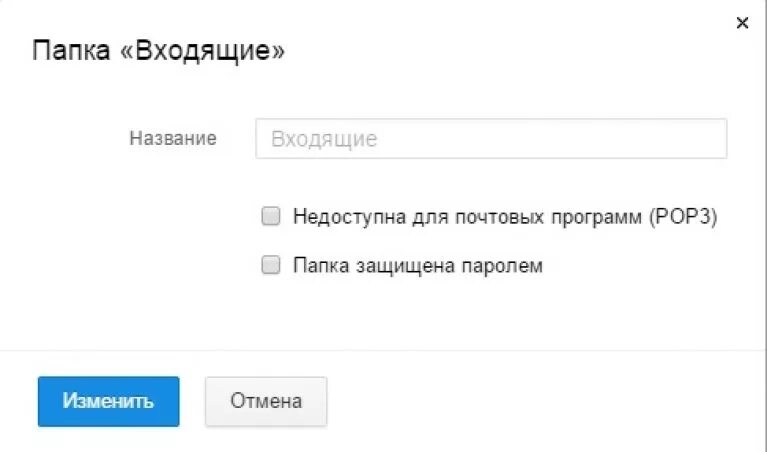
Task: Toggle POP3 unavailability option box
Action: (270, 215)
